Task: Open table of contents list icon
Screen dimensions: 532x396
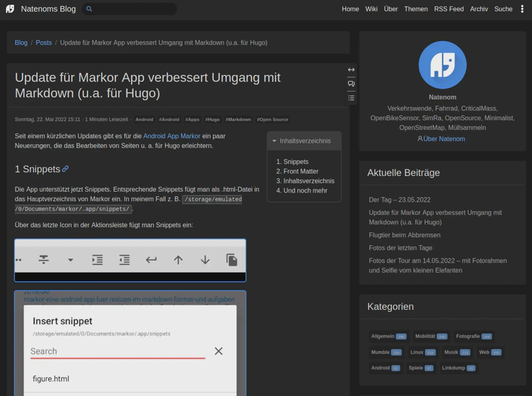Action: 351,98
